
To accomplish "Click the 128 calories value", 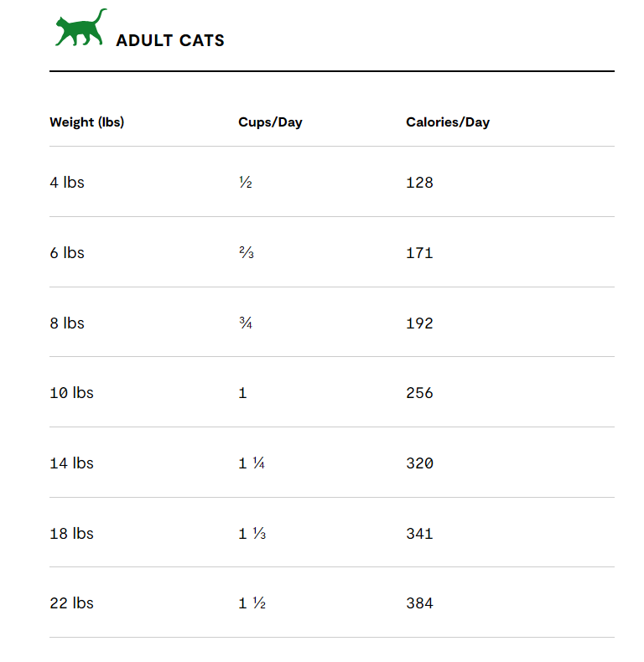I will point(419,182).
